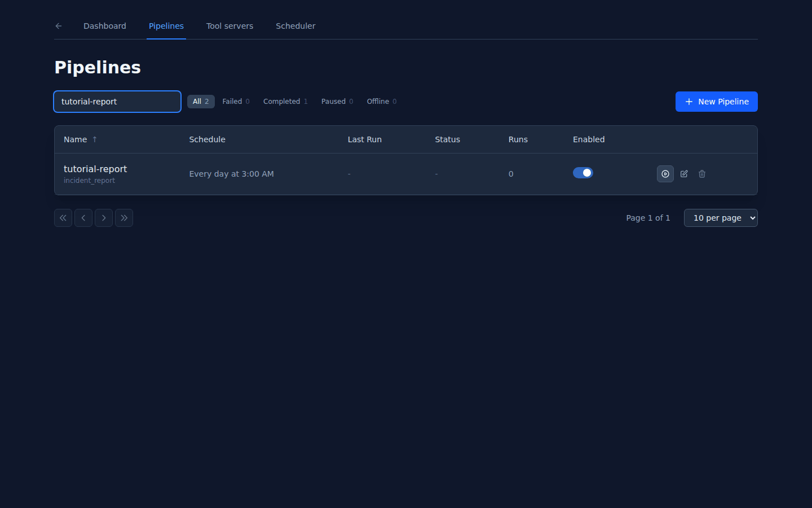Click 'Every day at 3:00 AM' schedule
812x508 pixels.
pyautogui.click(x=231, y=174)
